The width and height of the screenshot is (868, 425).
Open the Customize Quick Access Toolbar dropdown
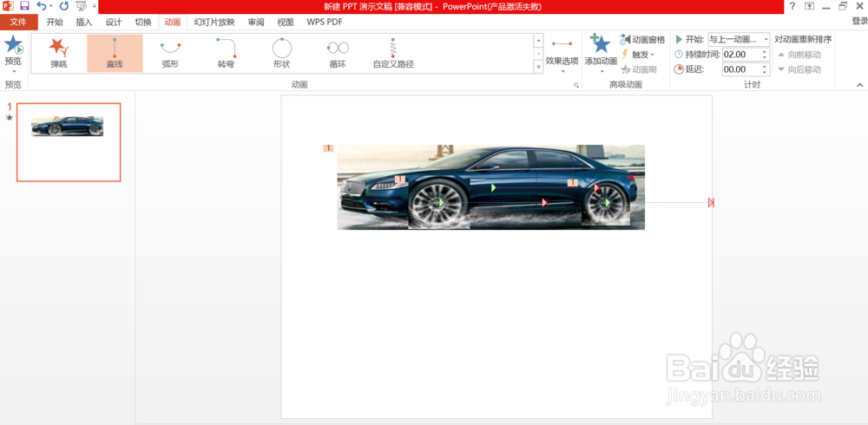(x=95, y=7)
